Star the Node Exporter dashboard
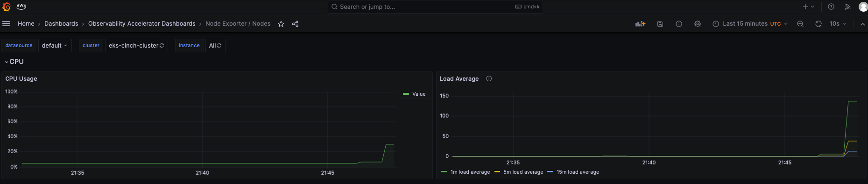The width and height of the screenshot is (868, 184). point(281,24)
